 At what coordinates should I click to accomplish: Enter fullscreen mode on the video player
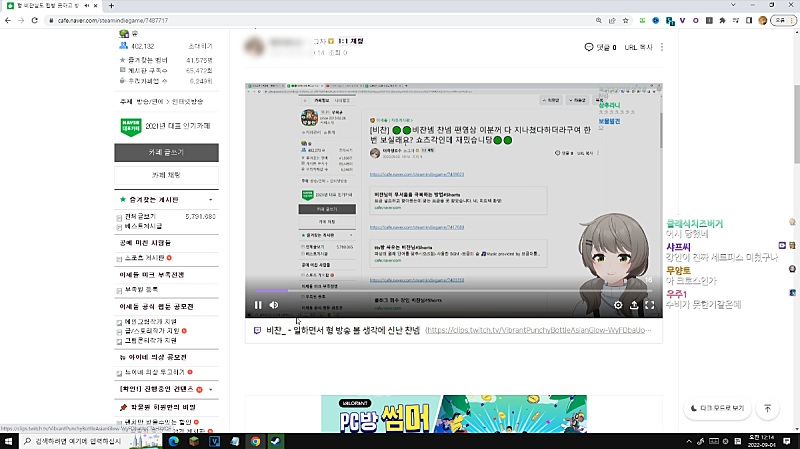pyautogui.click(x=649, y=305)
